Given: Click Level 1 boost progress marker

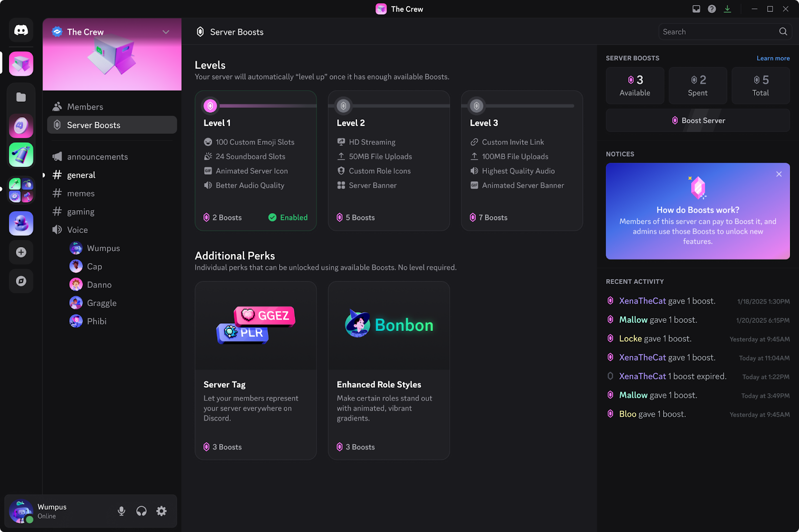Looking at the screenshot, I should click(x=210, y=106).
